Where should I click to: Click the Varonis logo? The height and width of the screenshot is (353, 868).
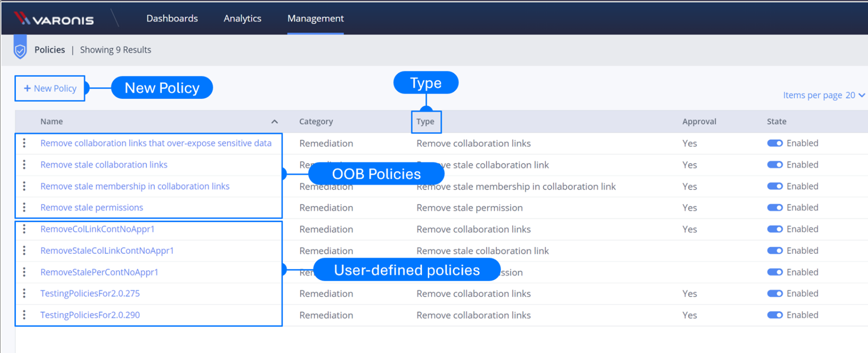pos(54,19)
